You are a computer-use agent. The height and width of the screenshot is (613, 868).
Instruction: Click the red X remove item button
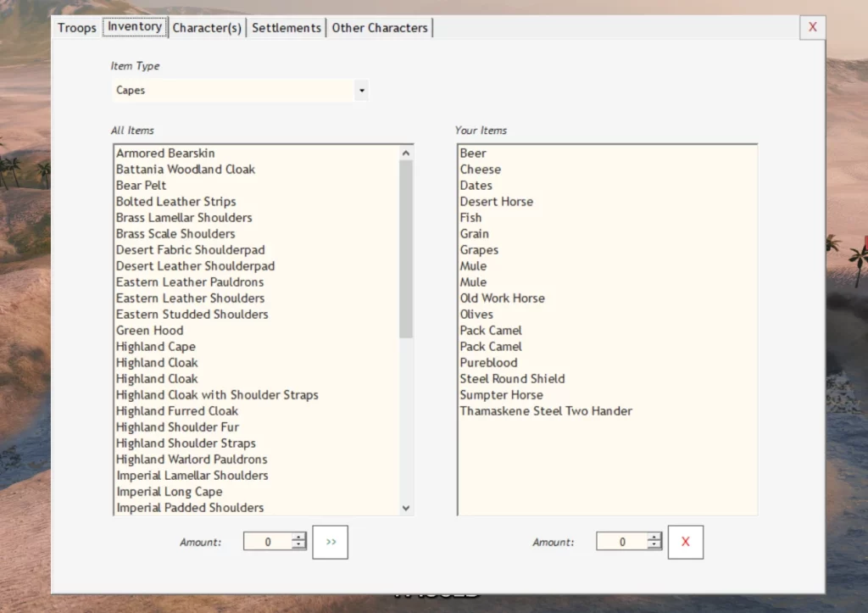click(x=685, y=542)
